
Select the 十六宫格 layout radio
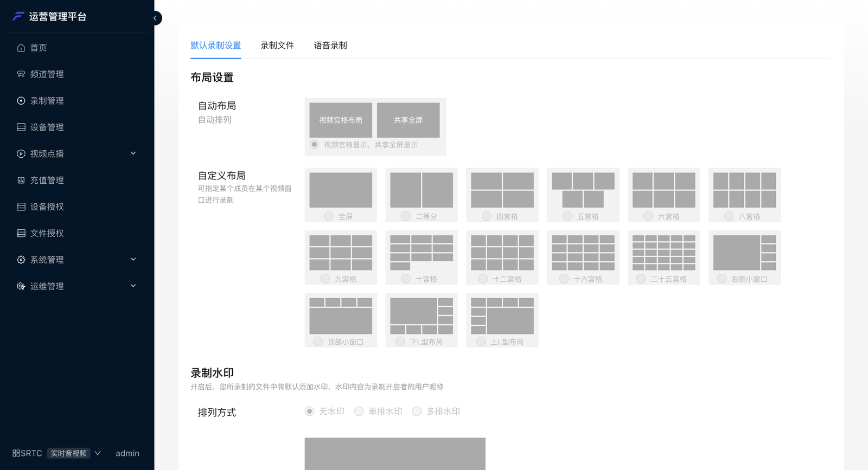(x=564, y=279)
